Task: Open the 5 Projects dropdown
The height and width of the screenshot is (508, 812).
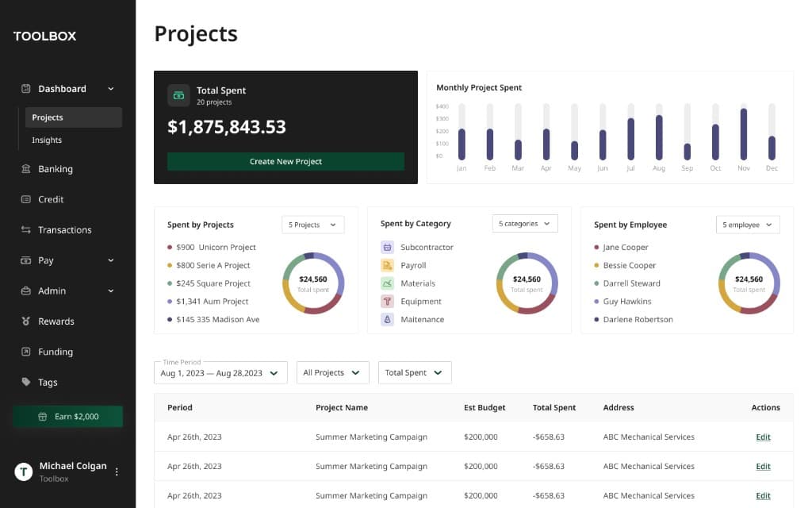Action: [x=312, y=224]
